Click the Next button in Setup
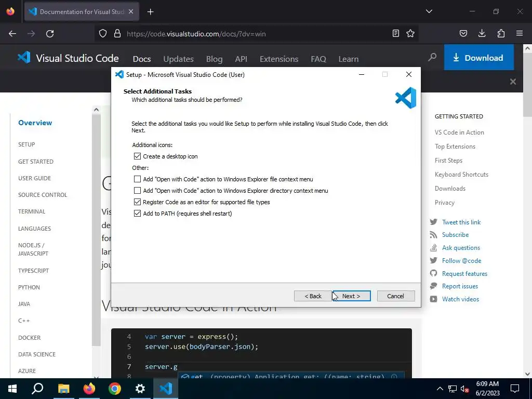The width and height of the screenshot is (532, 399). tap(351, 296)
